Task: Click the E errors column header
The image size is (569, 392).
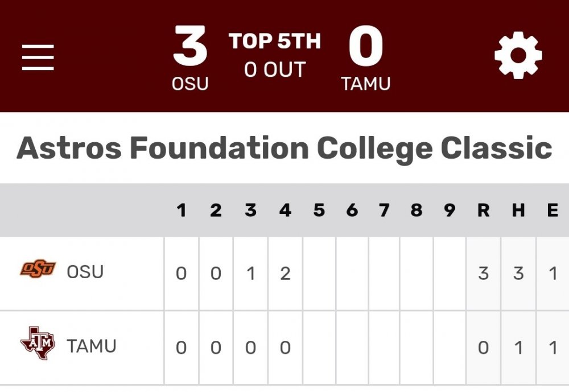Action: pos(552,211)
